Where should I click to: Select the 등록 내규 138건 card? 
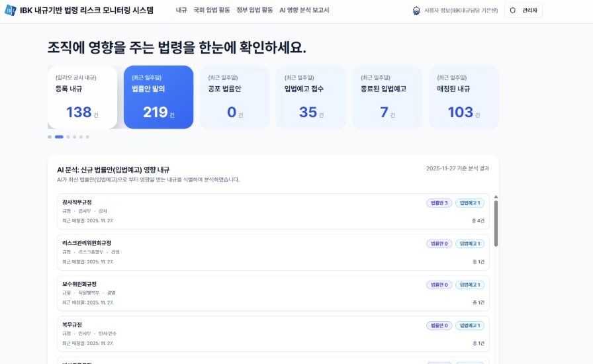(82, 97)
